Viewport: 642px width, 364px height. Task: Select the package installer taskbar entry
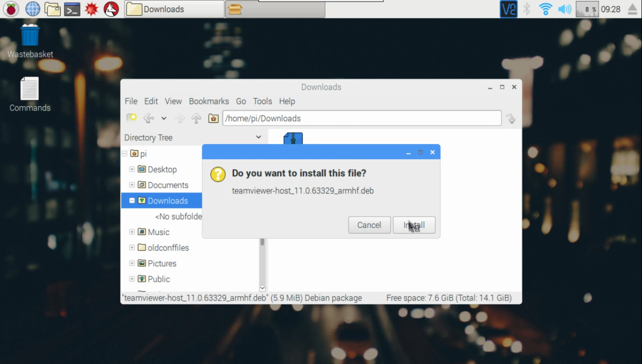click(275, 9)
